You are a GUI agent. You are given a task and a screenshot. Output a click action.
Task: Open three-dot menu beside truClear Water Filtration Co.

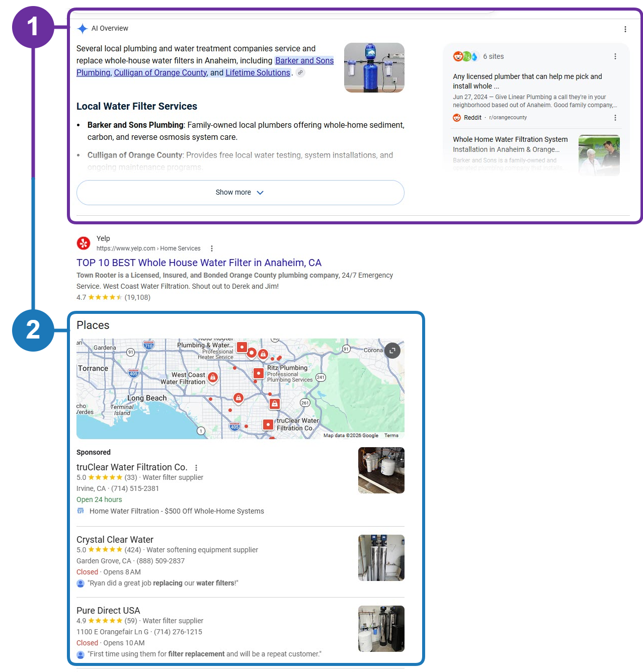point(196,468)
